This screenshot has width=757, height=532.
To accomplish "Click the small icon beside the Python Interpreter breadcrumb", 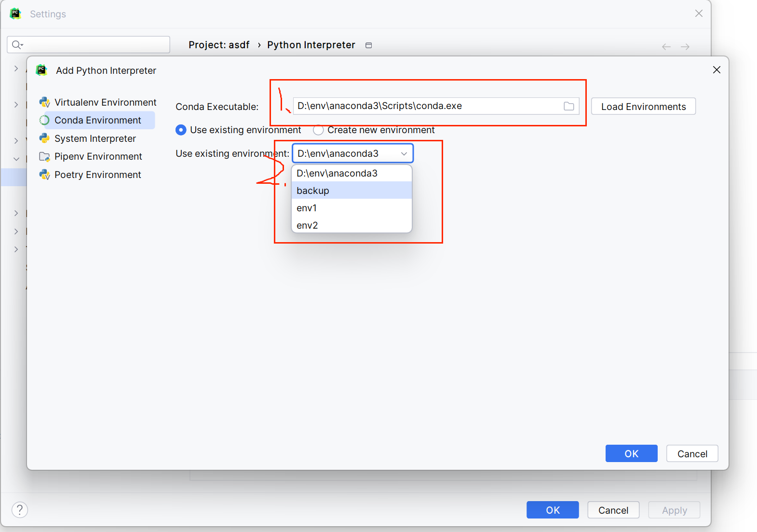I will point(369,45).
